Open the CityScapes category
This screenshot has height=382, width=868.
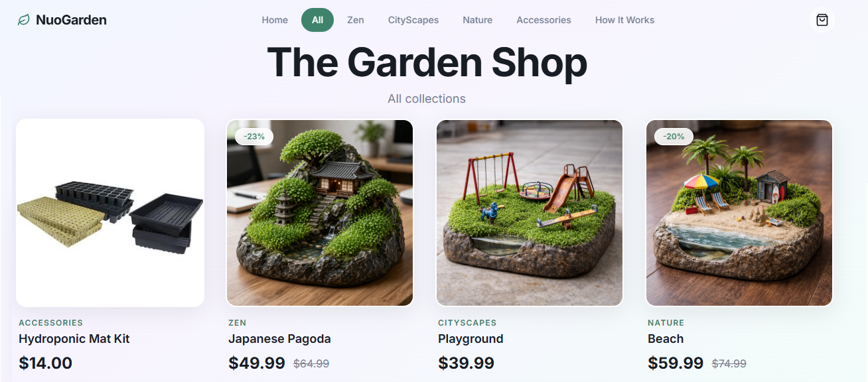pyautogui.click(x=413, y=20)
